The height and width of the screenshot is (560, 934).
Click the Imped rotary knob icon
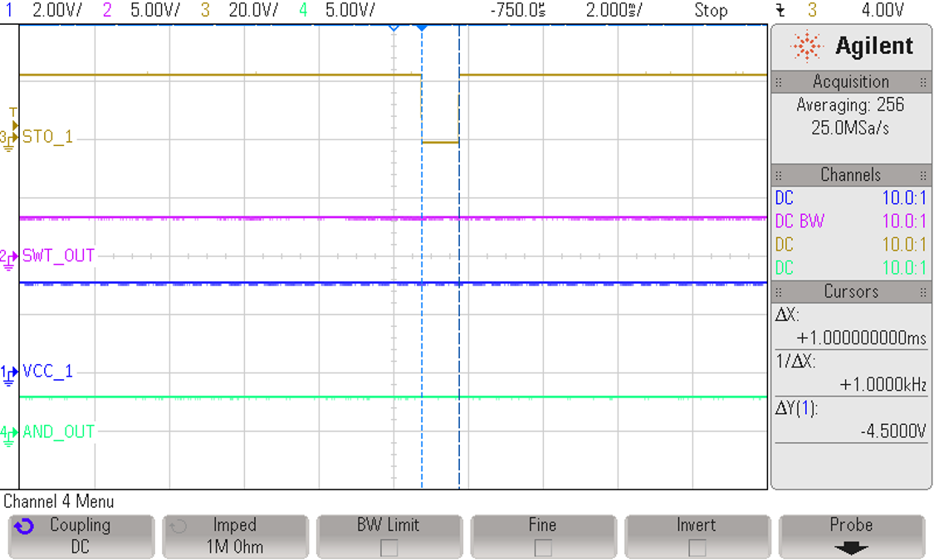click(179, 524)
